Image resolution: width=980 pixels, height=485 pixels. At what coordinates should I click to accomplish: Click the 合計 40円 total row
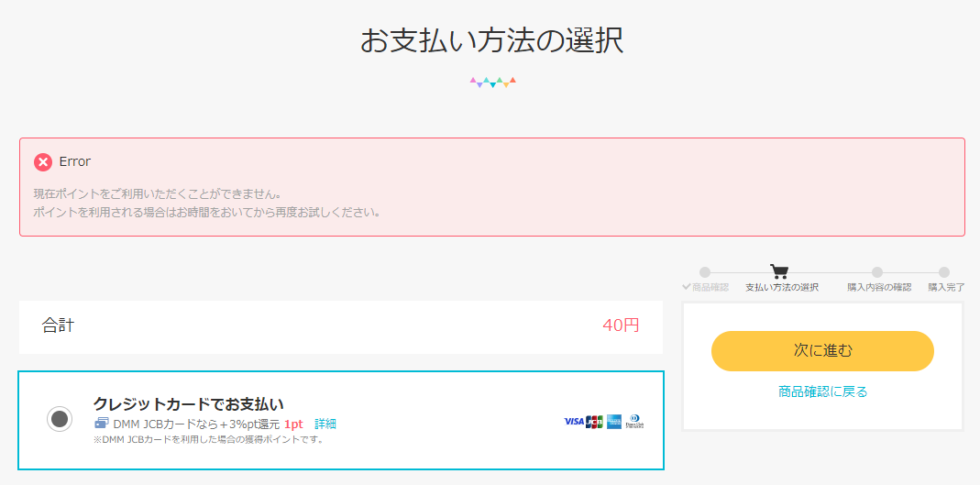[x=341, y=327]
